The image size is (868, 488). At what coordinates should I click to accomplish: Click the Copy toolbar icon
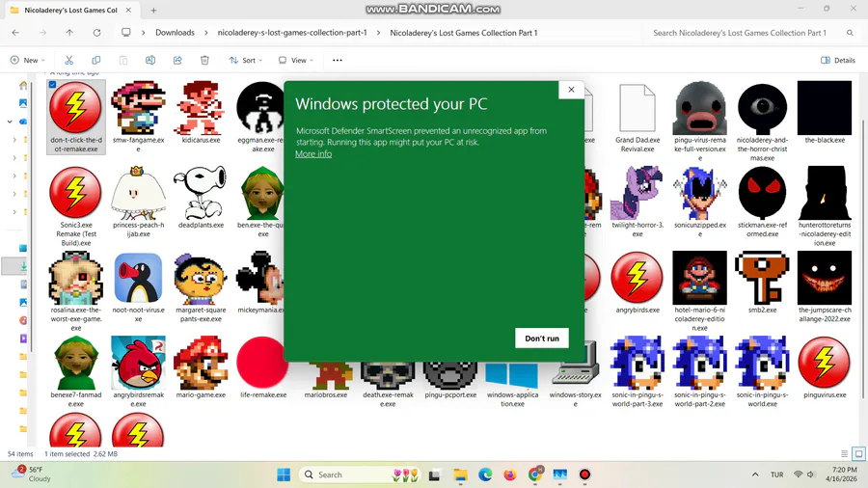[x=96, y=61]
